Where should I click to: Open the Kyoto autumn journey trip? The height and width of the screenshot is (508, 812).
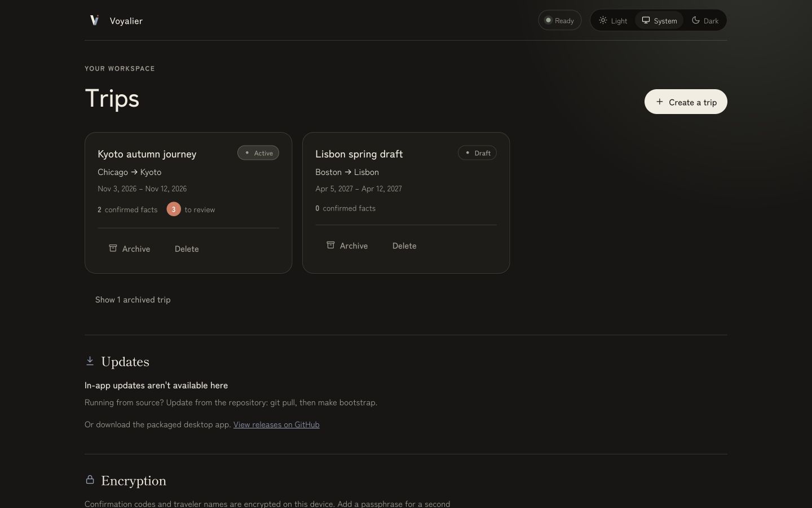(147, 154)
